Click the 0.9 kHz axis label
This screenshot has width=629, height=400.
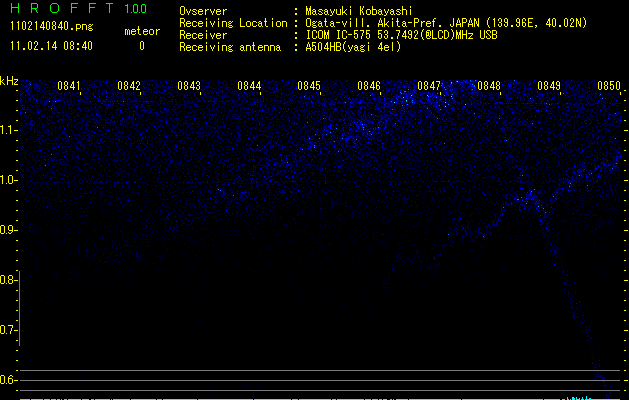[8, 230]
